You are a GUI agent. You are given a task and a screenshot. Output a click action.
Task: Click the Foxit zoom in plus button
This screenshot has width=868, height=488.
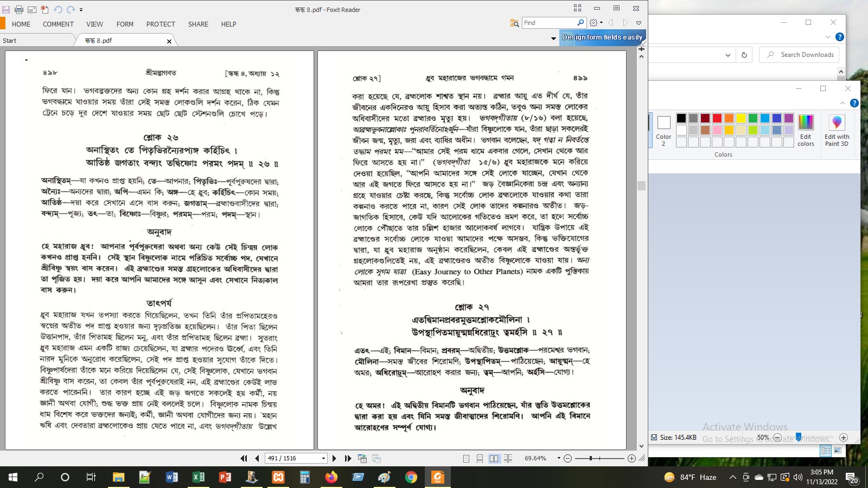631,459
